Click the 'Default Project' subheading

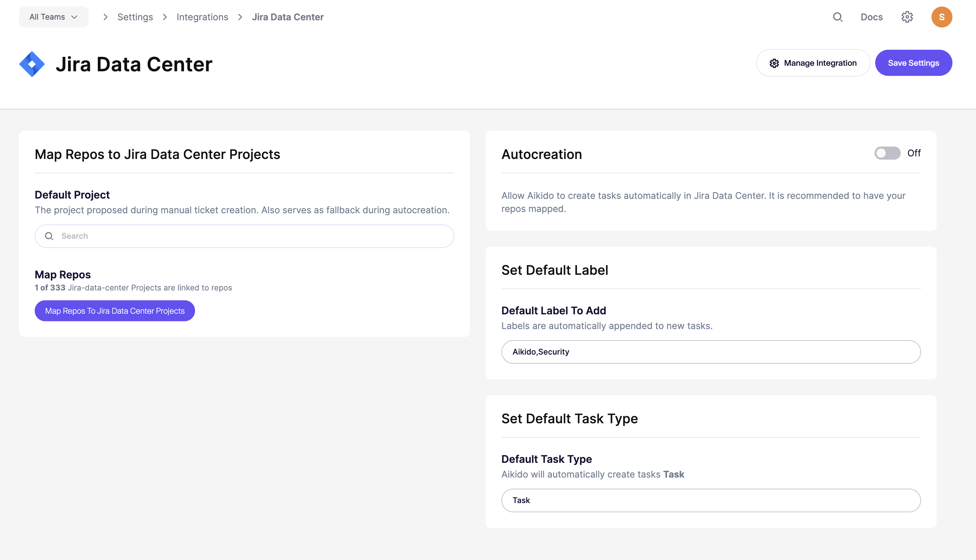pos(72,195)
